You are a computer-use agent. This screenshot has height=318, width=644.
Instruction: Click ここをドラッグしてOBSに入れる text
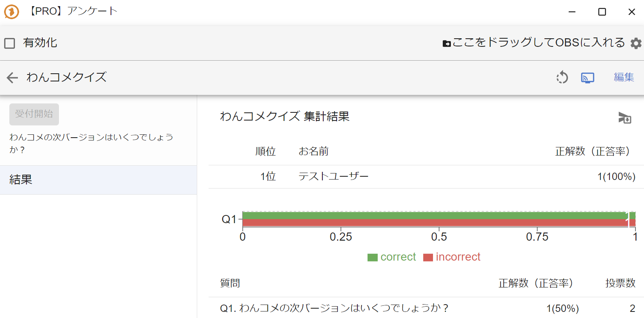coord(538,43)
